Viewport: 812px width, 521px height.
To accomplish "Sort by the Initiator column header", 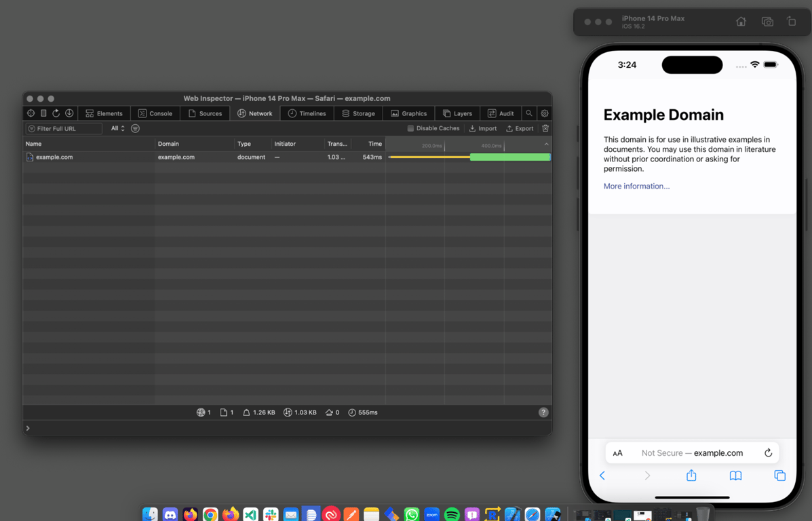I will pyautogui.click(x=297, y=144).
